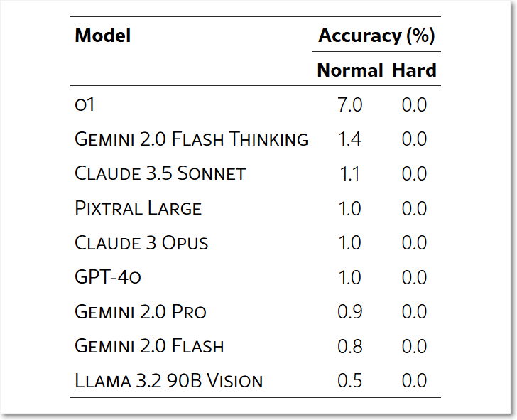Screen dimensions: 517x420
Task: Click o1's Hard accuracy value 0.0
Action: pyautogui.click(x=414, y=105)
